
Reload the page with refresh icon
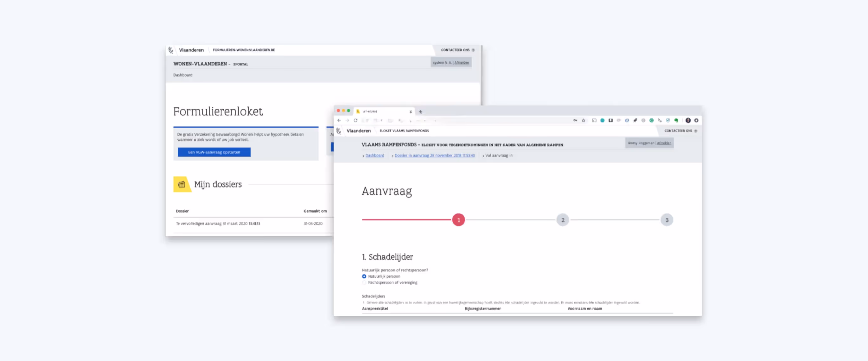(355, 120)
